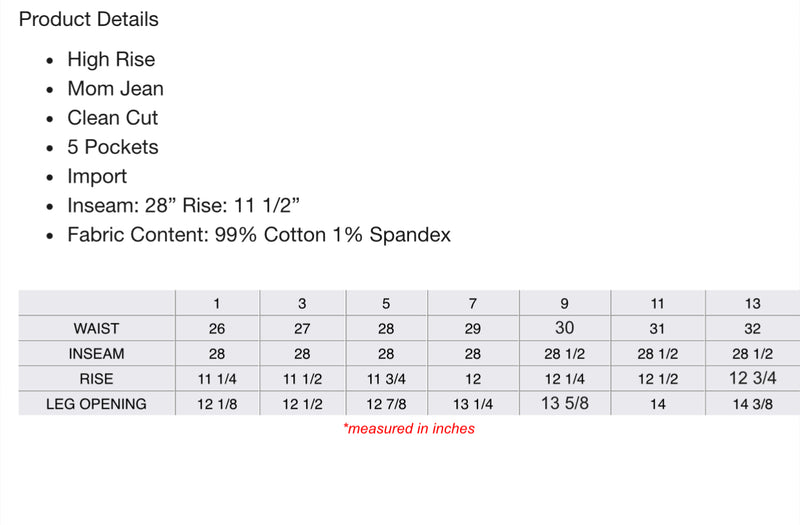Click the Product Details heading
The width and height of the screenshot is (800, 525).
pos(89,19)
